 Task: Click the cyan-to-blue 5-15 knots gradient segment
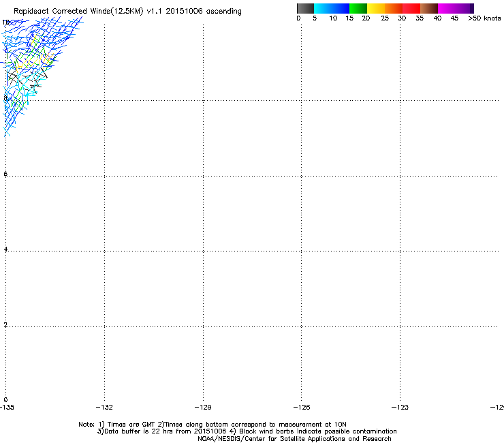coord(332,8)
